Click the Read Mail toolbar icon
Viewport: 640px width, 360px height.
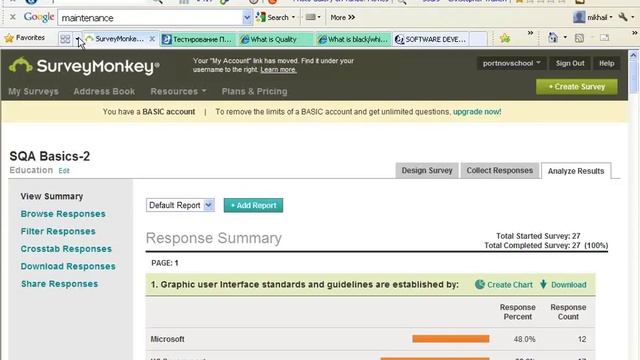click(x=604, y=38)
